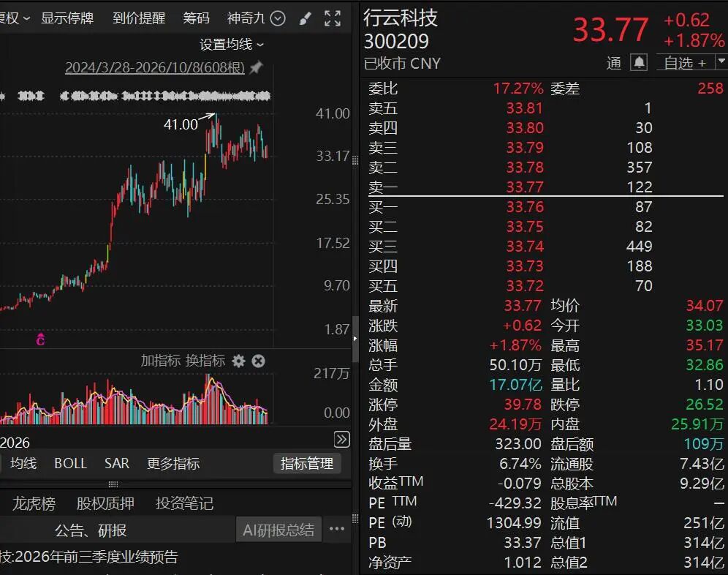Click the 买三 price 33.74
Image resolution: width=728 pixels, height=575 pixels.
(x=525, y=247)
